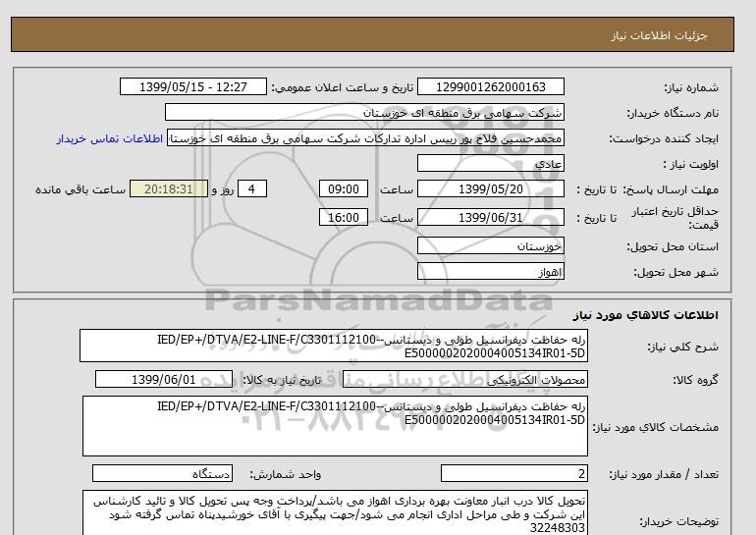Click the label واحد شمارش

[x=285, y=475]
